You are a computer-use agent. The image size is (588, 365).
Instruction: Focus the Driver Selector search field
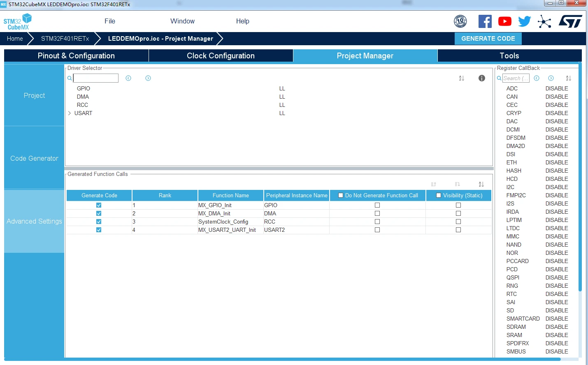pos(96,78)
